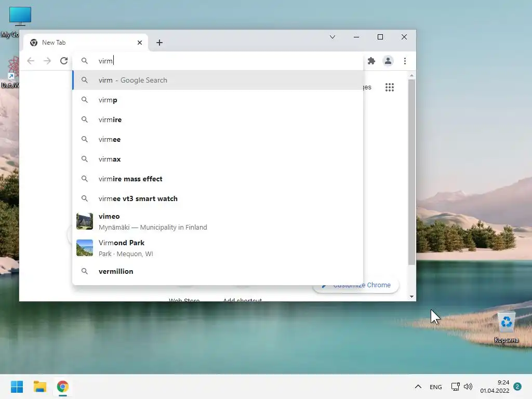Click the page scrollbar down arrow
This screenshot has height=399, width=532.
pos(411,297)
